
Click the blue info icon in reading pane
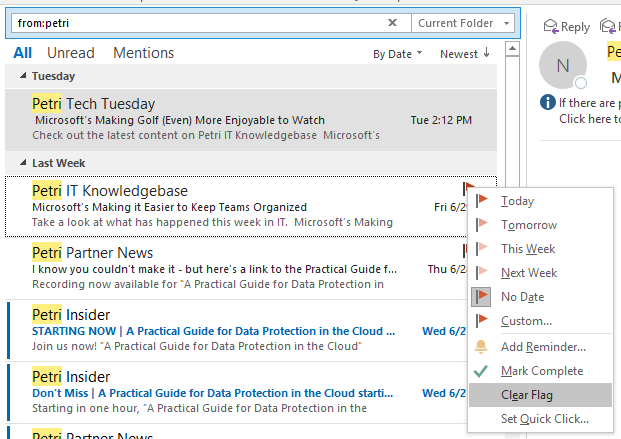pos(548,102)
